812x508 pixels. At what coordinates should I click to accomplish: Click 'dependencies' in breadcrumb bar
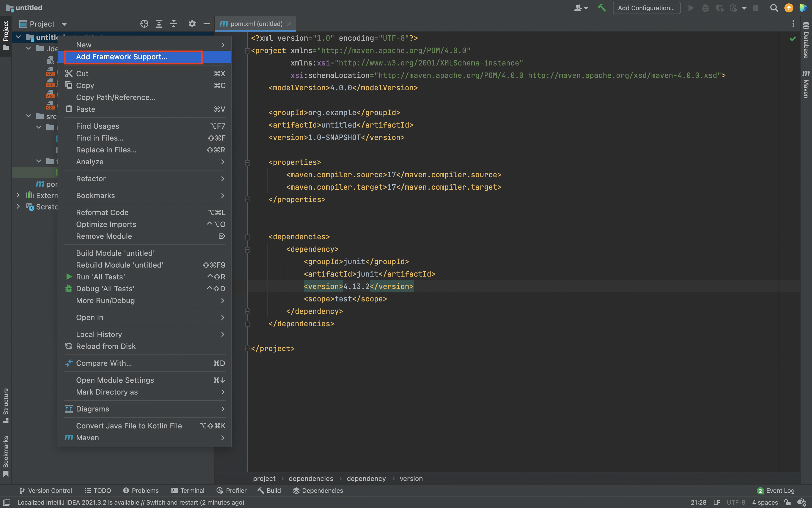pos(311,478)
